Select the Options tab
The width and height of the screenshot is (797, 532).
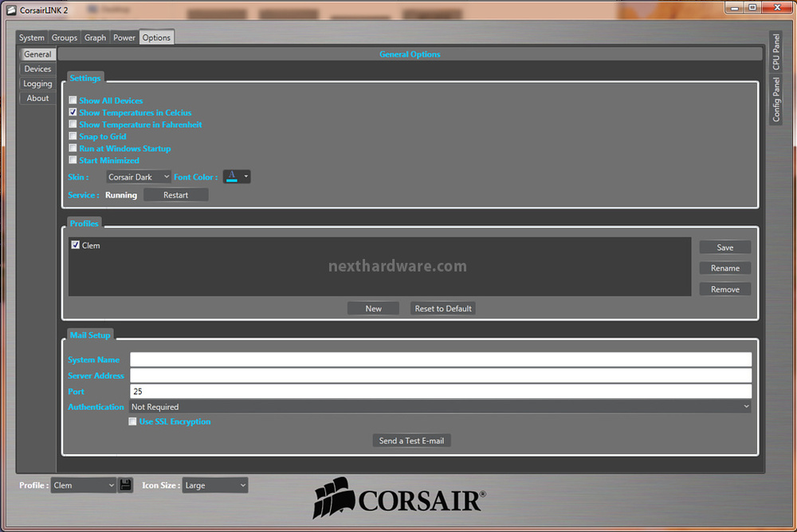coord(156,37)
